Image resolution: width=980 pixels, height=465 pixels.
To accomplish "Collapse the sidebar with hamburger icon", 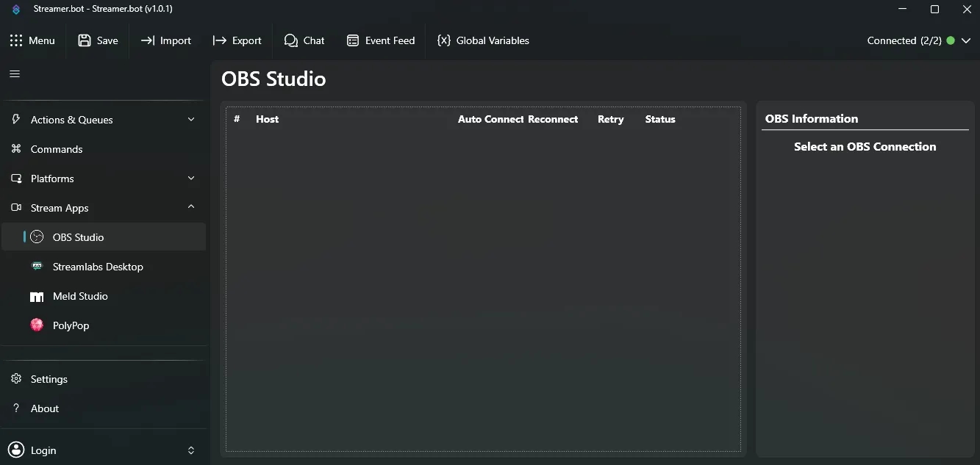I will point(15,73).
